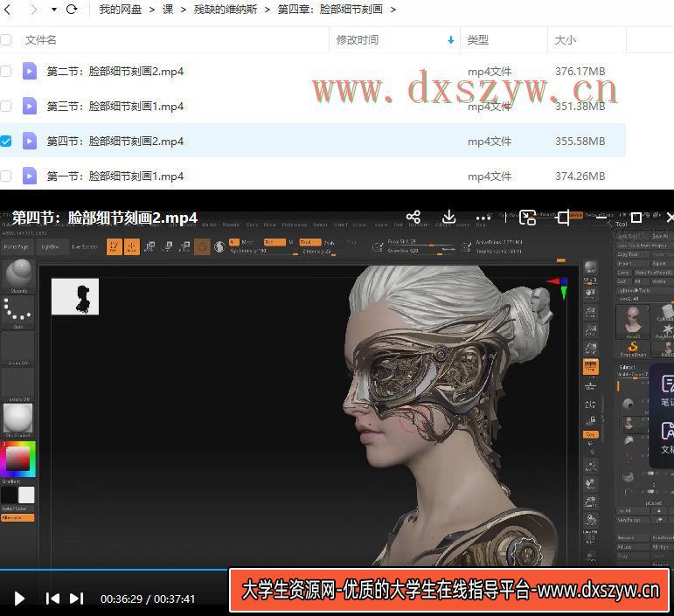674x616 pixels.
Task: Select the bald head tool thumbnail
Action: (633, 322)
